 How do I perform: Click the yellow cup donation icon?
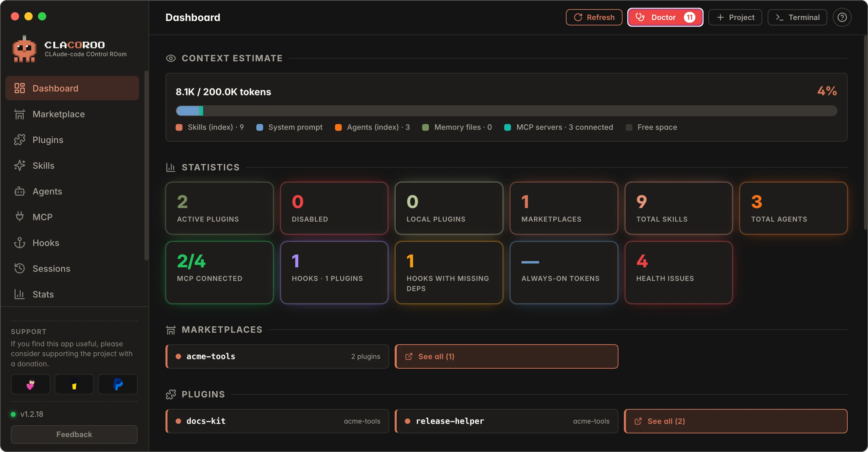click(74, 384)
